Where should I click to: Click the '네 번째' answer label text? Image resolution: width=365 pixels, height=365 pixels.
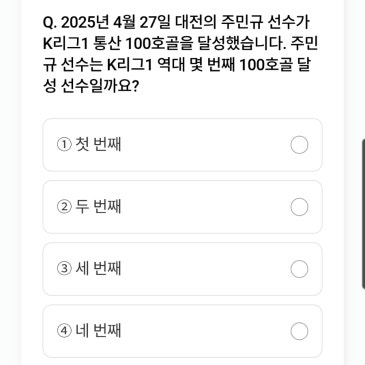[x=98, y=331]
